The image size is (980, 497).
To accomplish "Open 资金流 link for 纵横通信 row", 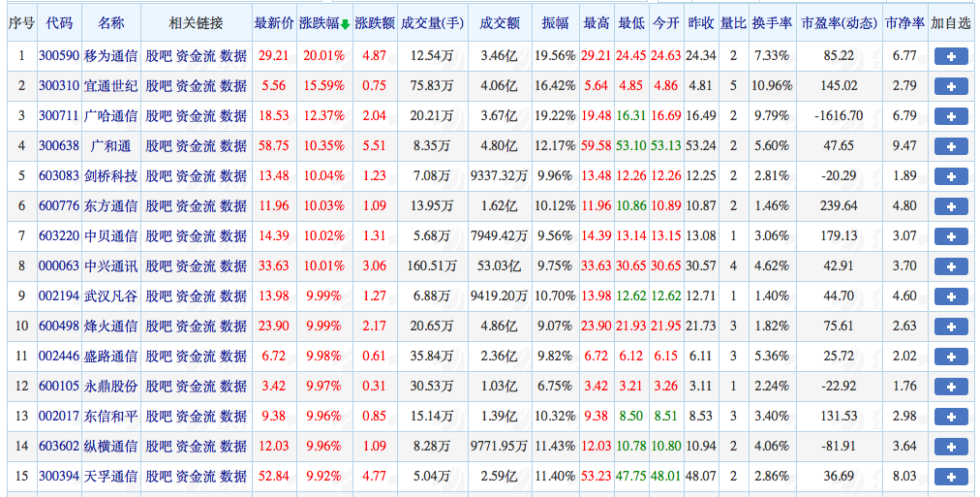I will click(x=196, y=447).
